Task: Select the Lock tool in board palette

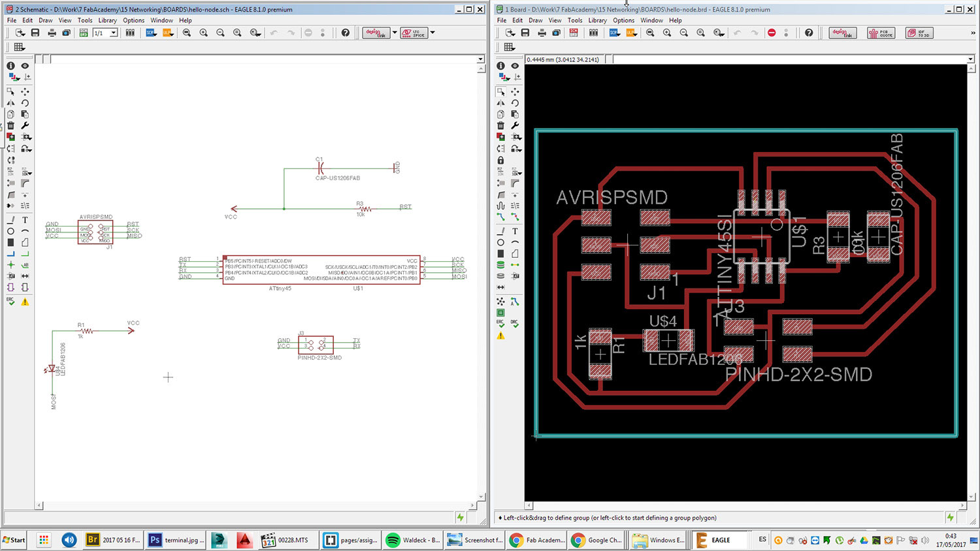Action: point(500,160)
